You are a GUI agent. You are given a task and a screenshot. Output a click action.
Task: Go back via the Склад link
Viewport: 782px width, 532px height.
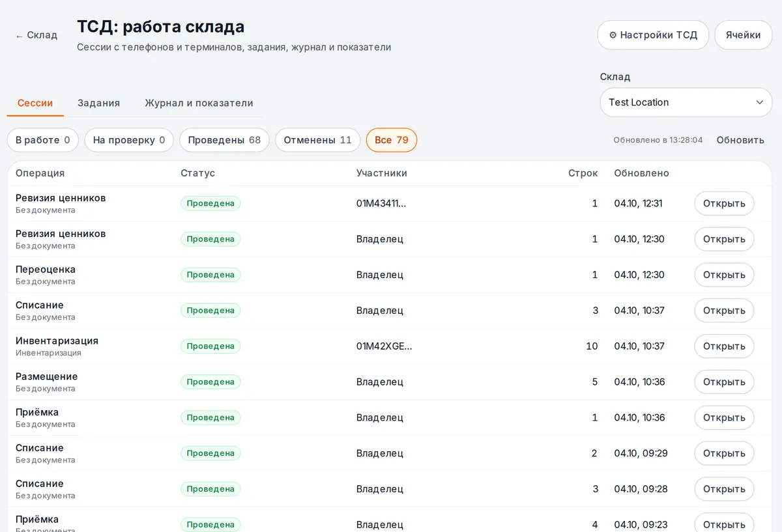tap(36, 35)
